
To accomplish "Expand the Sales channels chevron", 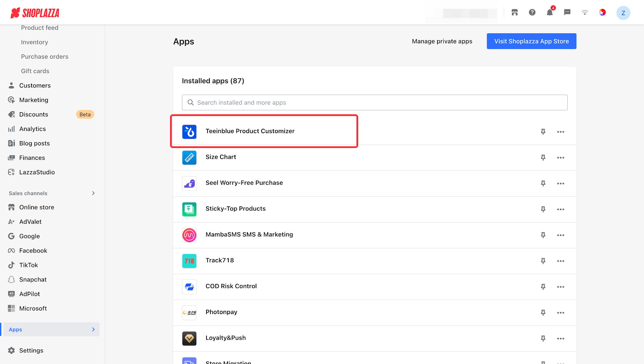I will pyautogui.click(x=93, y=193).
